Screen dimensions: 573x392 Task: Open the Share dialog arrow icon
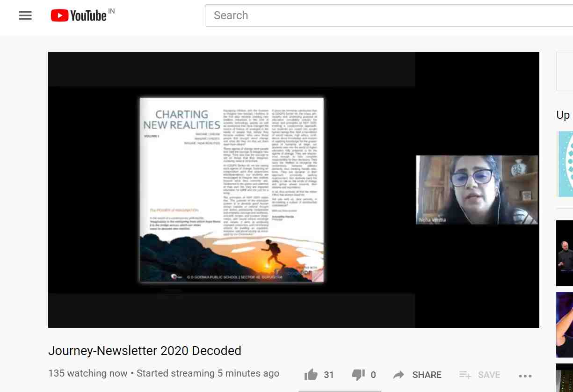click(399, 375)
